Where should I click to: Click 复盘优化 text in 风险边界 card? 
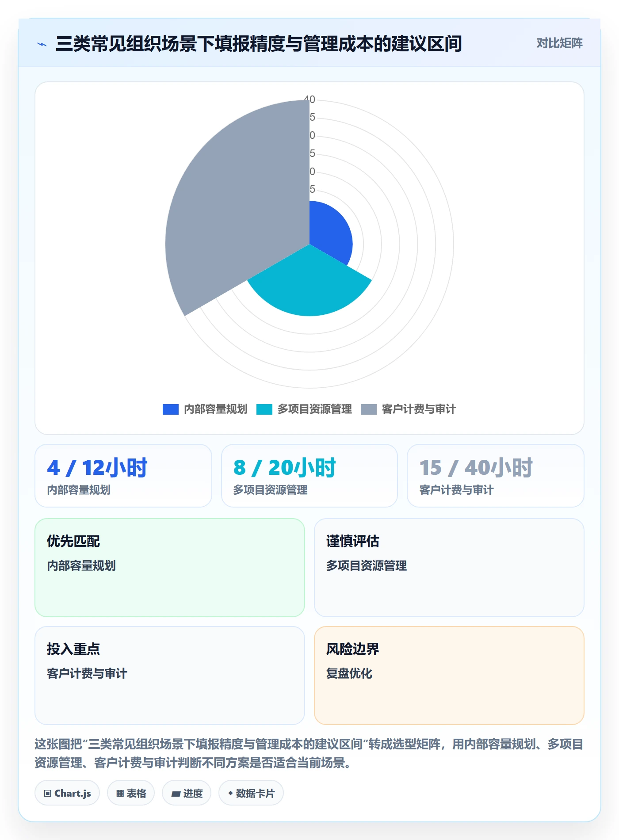[349, 673]
